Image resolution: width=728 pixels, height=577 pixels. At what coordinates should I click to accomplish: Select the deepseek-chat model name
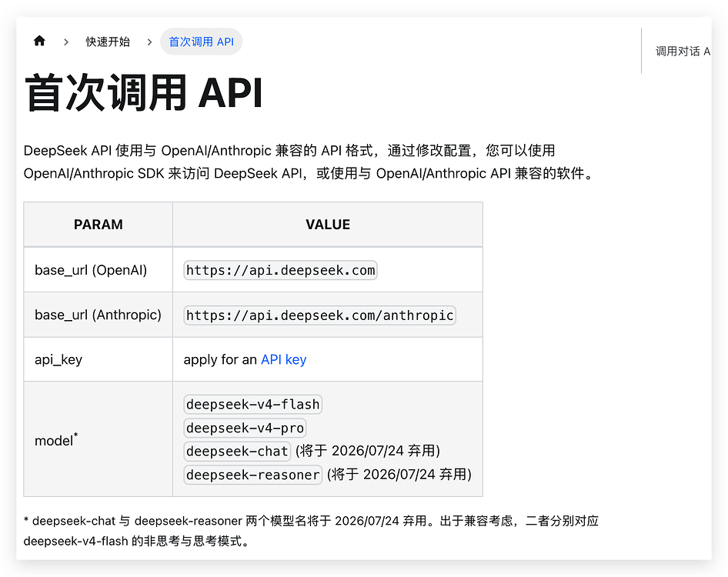(x=237, y=451)
